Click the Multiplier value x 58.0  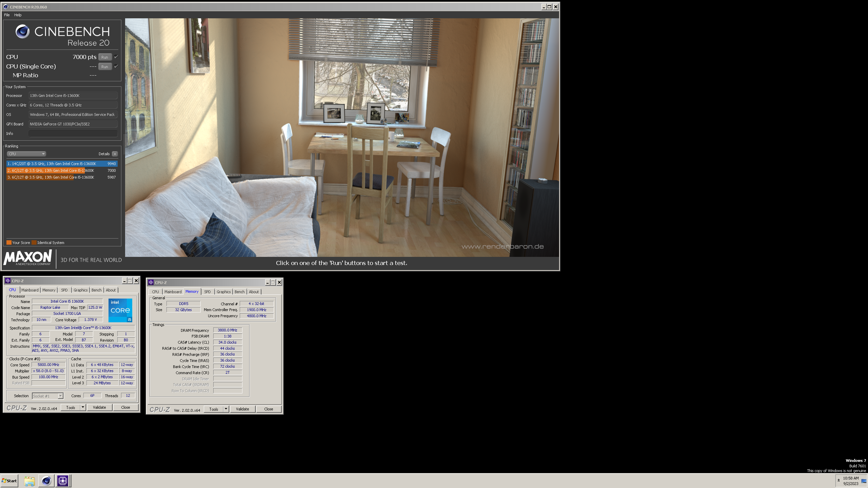coord(48,371)
